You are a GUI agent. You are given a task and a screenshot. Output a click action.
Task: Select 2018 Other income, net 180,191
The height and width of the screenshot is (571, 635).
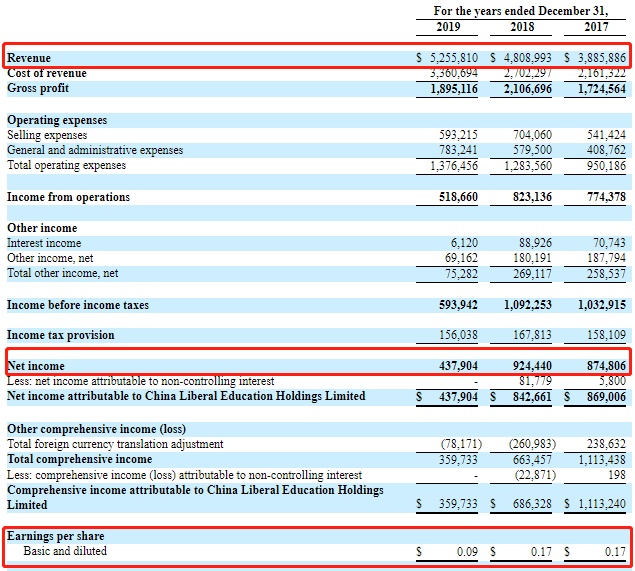click(533, 258)
